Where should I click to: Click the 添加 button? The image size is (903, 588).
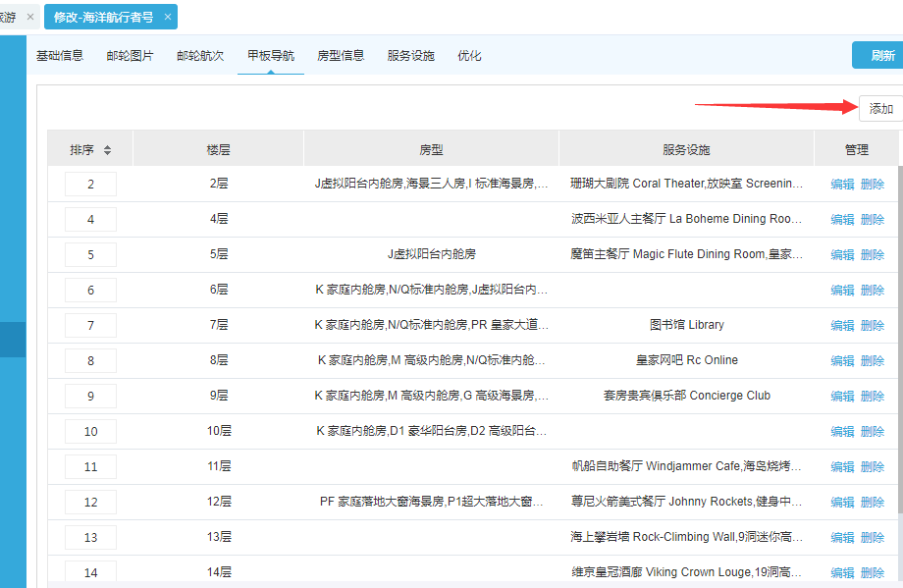tap(880, 109)
